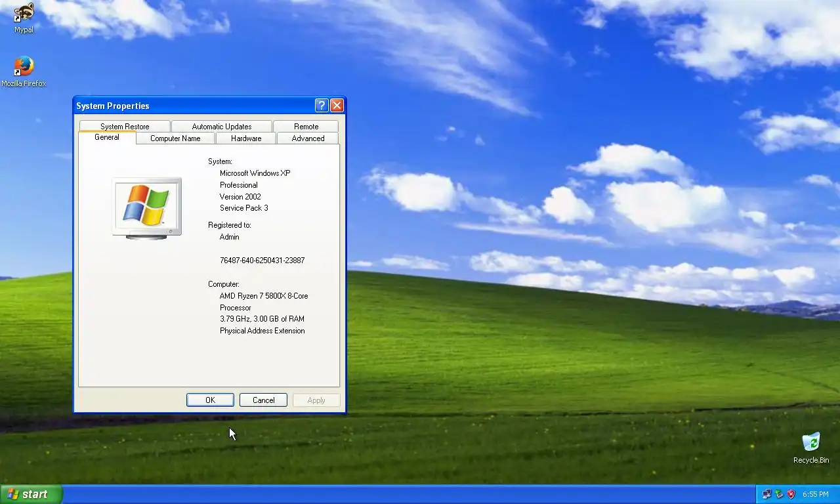Open the Start menu
This screenshot has width=840, height=504.
point(31,494)
